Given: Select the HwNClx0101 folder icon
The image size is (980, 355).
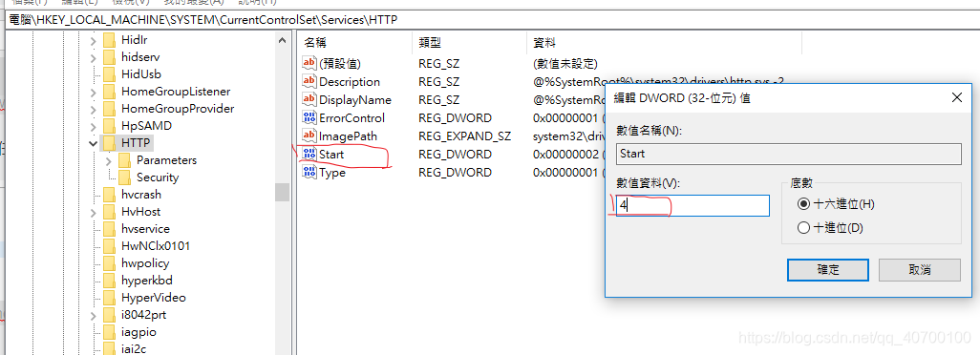Looking at the screenshot, I should pyautogui.click(x=110, y=246).
